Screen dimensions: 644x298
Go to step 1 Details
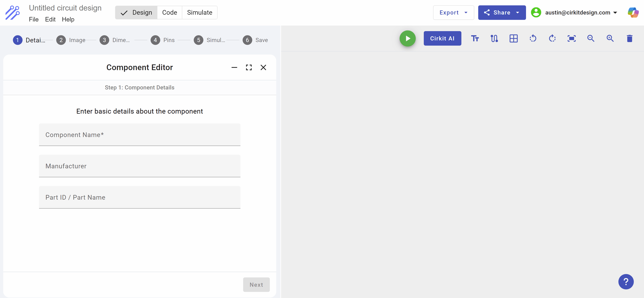click(29, 40)
